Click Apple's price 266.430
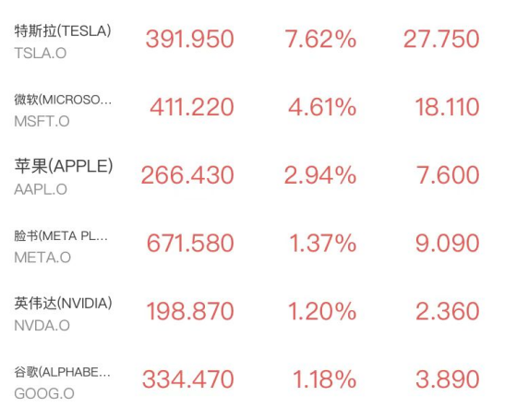 [x=187, y=175]
